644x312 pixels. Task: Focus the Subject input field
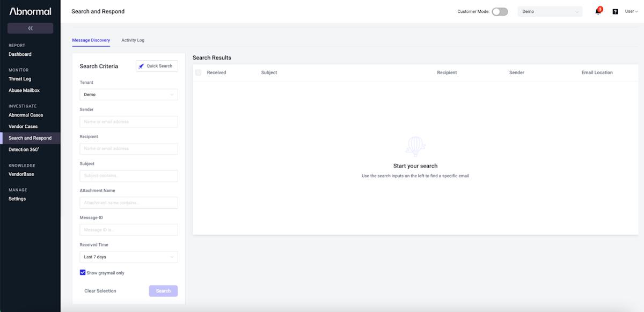129,176
